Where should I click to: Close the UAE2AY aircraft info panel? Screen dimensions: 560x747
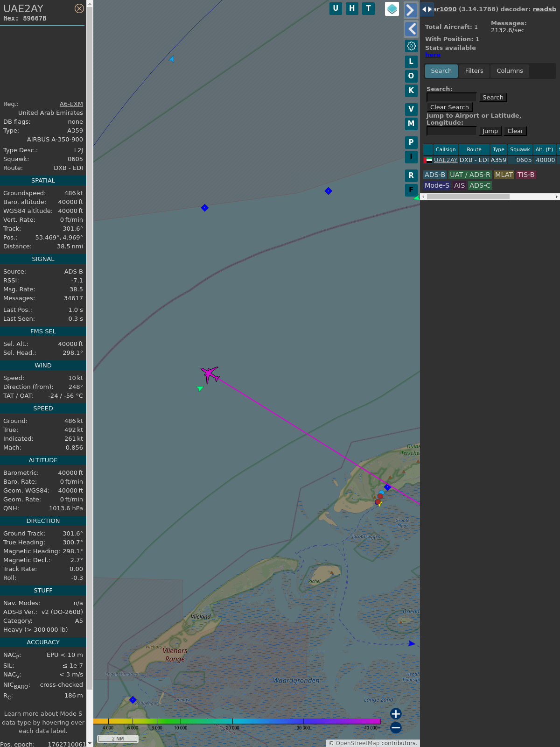(x=79, y=8)
